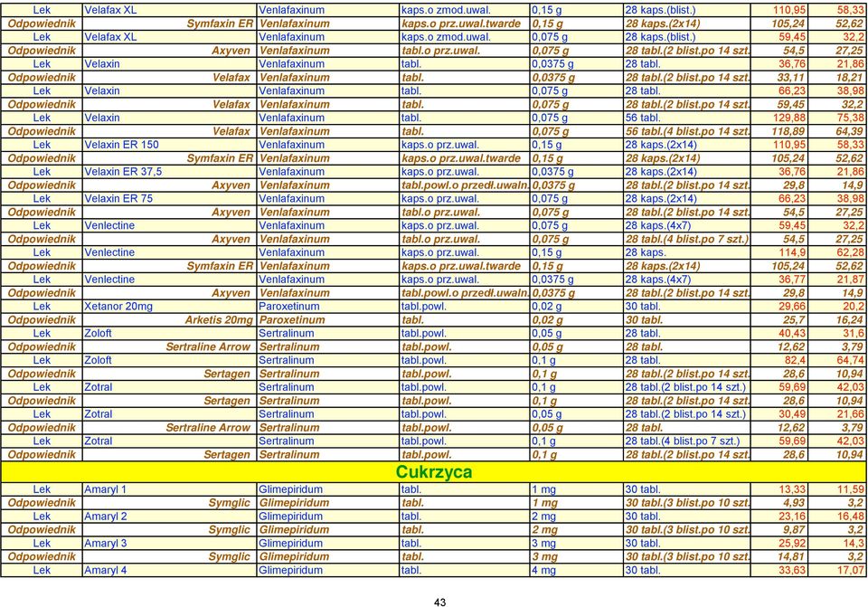The image size is (868, 607).
Task: Click 'Zoloft' in the 0,05 g row
Action: [98, 334]
